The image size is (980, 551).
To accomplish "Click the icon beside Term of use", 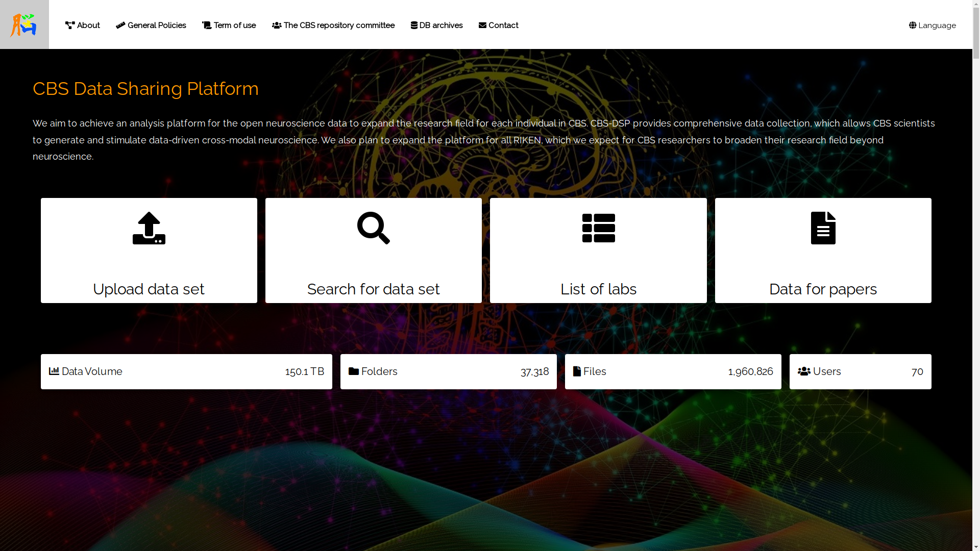I will click(207, 25).
